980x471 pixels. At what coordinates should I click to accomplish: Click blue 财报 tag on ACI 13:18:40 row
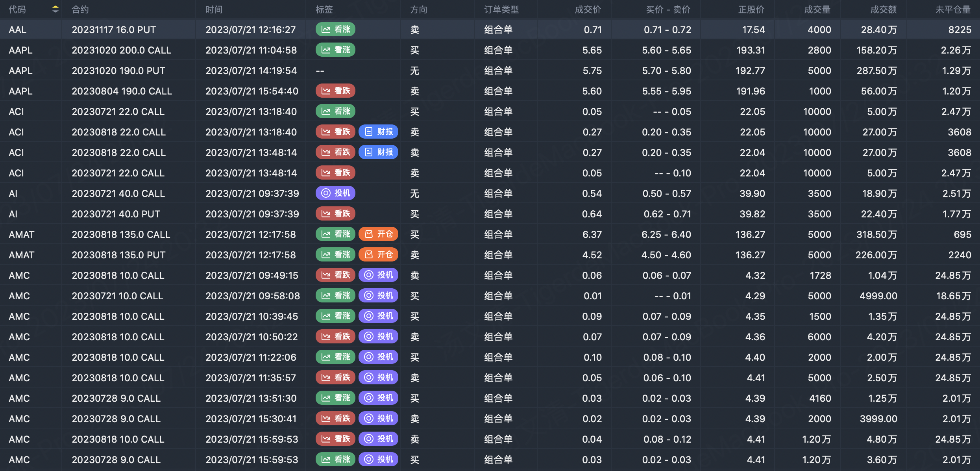click(x=378, y=132)
